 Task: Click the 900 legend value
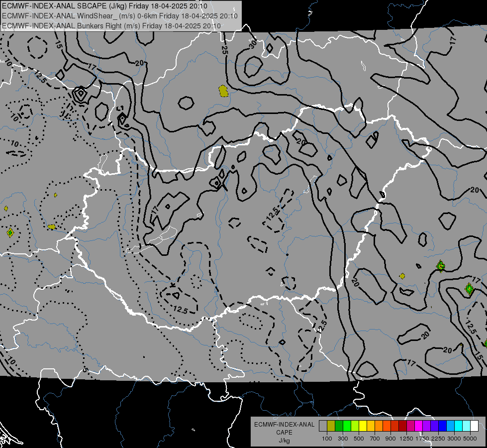390,439
